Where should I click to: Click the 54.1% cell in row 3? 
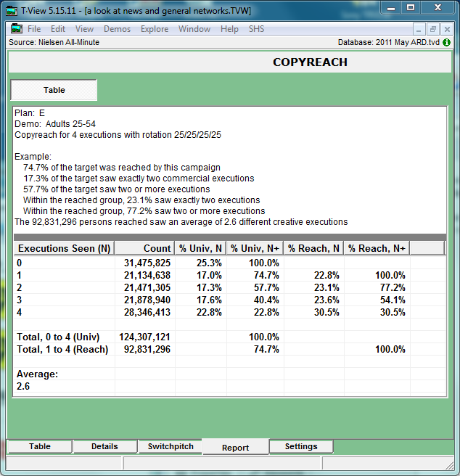(x=377, y=300)
